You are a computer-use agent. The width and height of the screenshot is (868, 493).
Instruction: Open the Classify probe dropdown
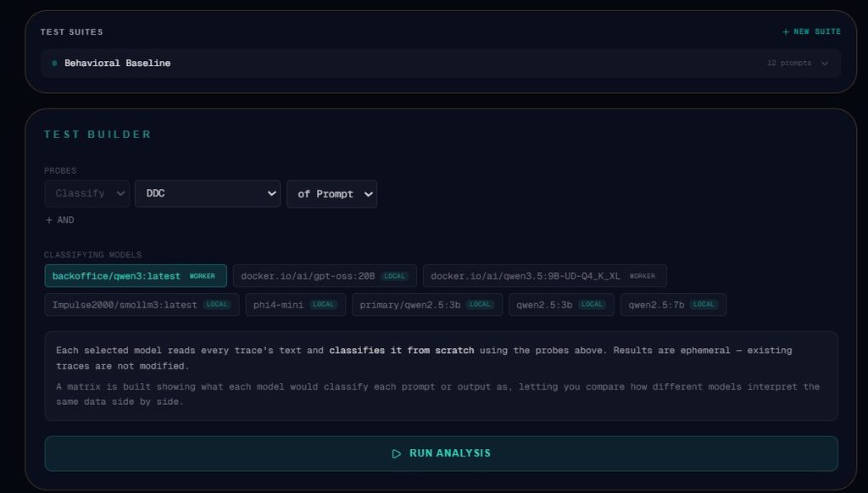click(x=87, y=194)
